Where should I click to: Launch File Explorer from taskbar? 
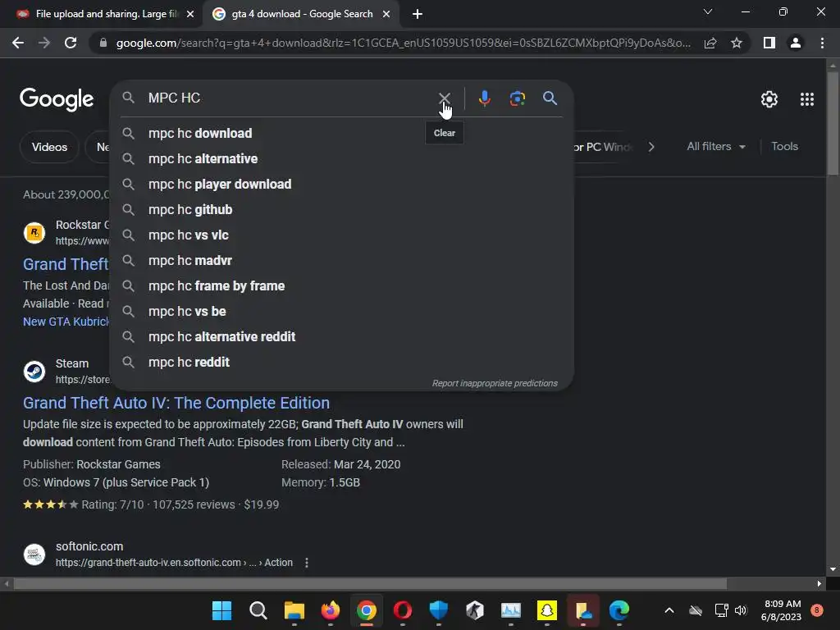294,610
